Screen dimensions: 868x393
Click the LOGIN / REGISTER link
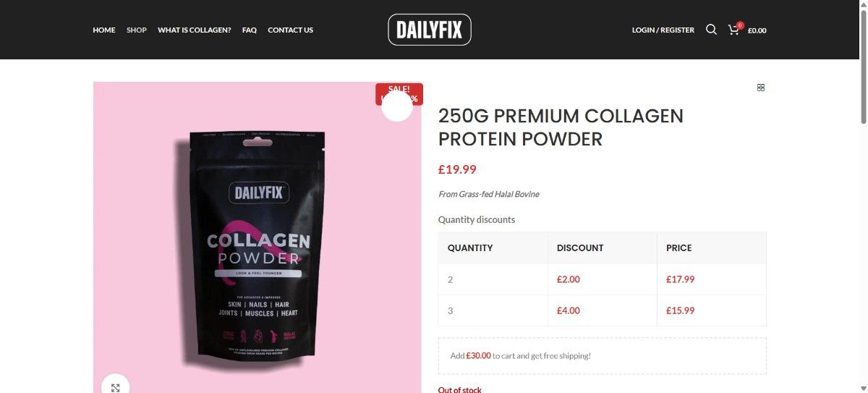coord(663,30)
